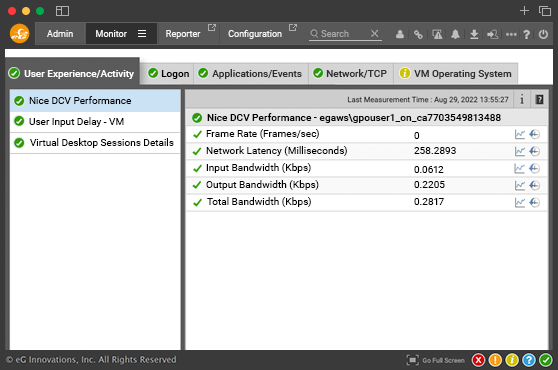Switch to the VM Operating System tab

pos(456,74)
